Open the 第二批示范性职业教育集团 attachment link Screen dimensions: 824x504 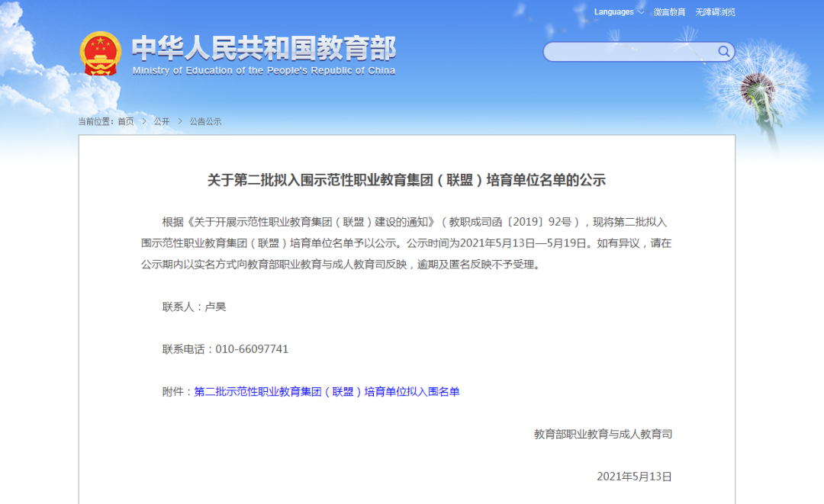[x=327, y=392]
